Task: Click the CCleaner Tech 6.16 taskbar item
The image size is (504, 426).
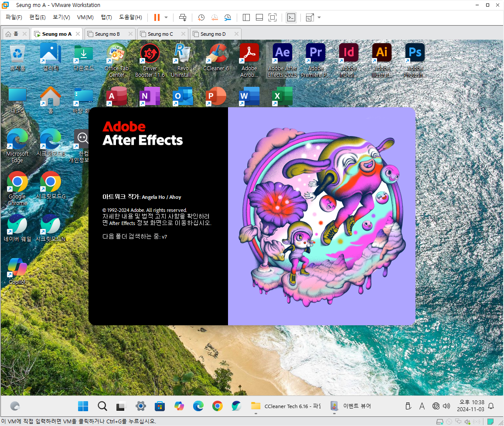Action: coord(286,406)
